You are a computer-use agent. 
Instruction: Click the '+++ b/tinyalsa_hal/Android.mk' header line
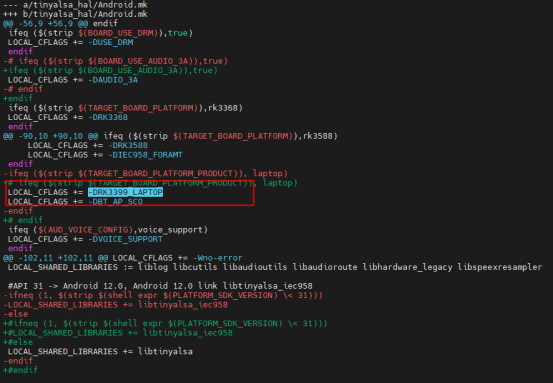75,14
